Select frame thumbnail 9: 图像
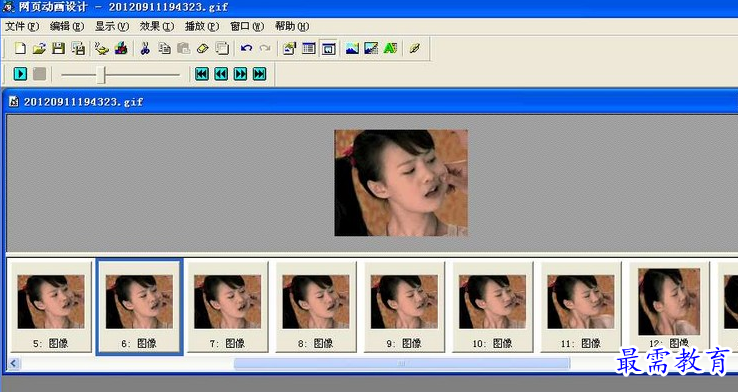 point(404,306)
